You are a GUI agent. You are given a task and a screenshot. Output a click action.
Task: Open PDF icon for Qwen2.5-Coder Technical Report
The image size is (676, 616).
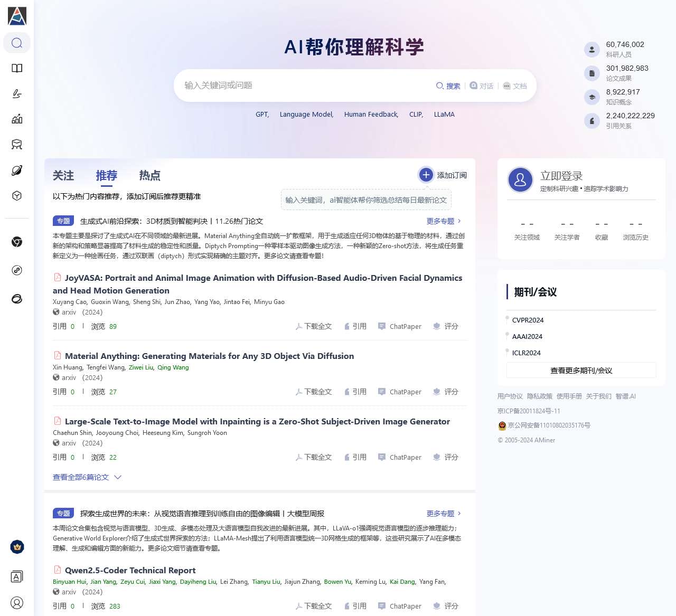58,570
